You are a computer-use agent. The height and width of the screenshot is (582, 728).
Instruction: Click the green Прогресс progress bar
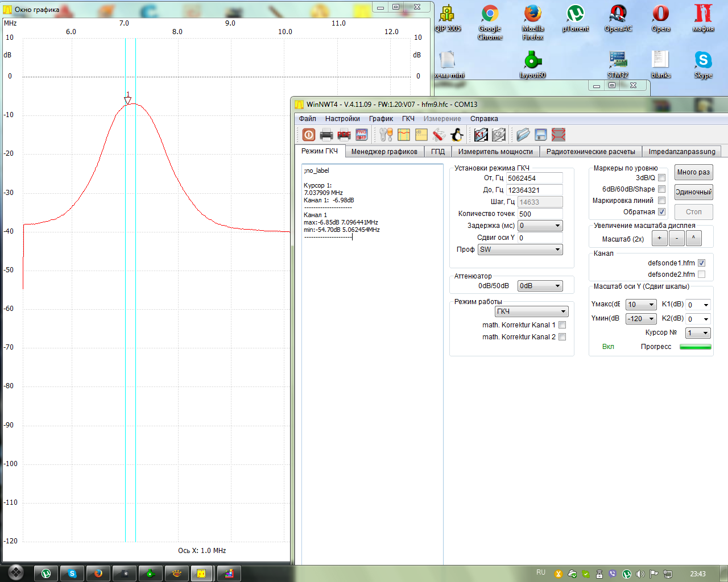coord(696,347)
